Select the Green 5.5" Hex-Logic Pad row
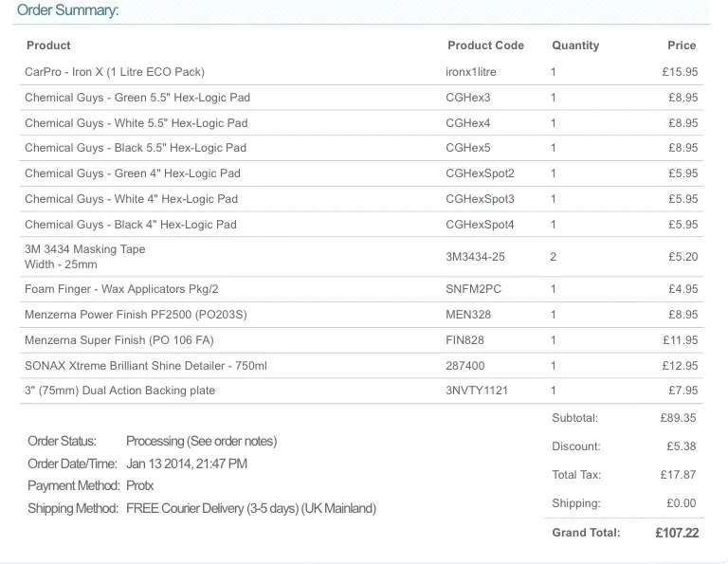This screenshot has width=728, height=564. click(361, 98)
